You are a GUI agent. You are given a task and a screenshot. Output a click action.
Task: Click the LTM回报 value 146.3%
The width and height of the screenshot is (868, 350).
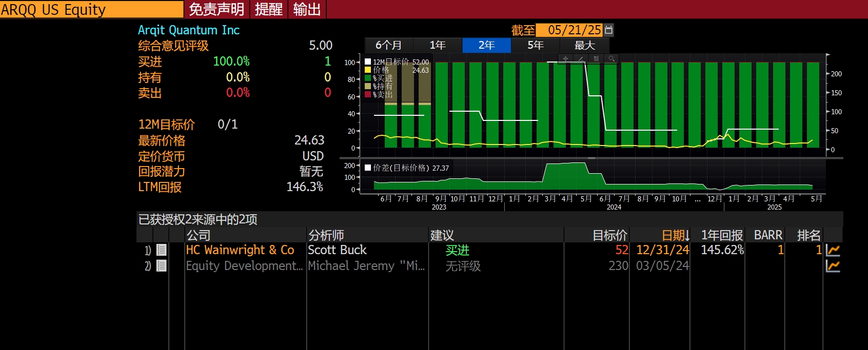coord(305,187)
